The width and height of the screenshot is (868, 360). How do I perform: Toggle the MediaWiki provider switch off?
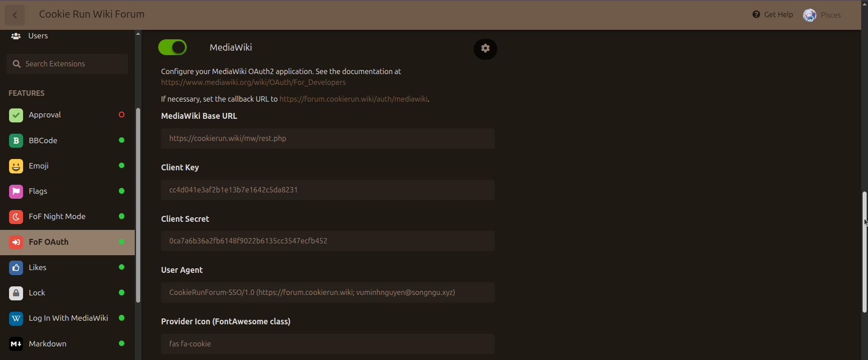[172, 47]
